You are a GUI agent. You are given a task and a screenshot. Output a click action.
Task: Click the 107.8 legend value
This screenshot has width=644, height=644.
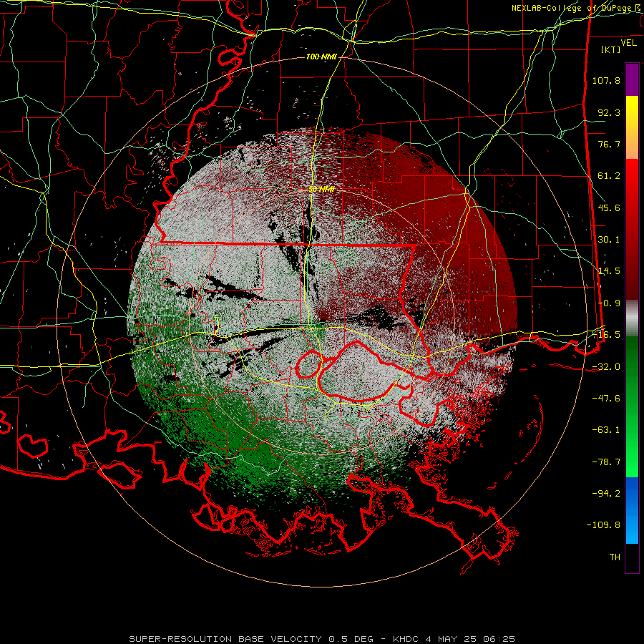(606, 80)
